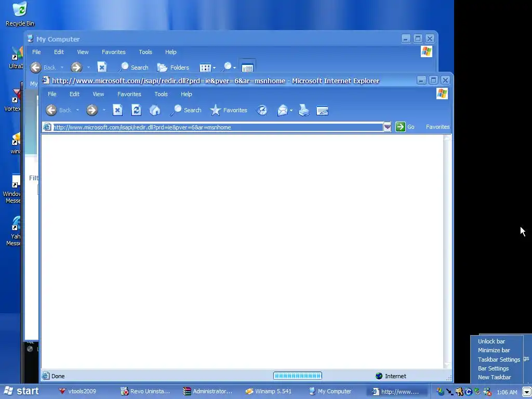Open Favorites star in Internet Explorer toolbar
The image size is (532, 399).
229,110
